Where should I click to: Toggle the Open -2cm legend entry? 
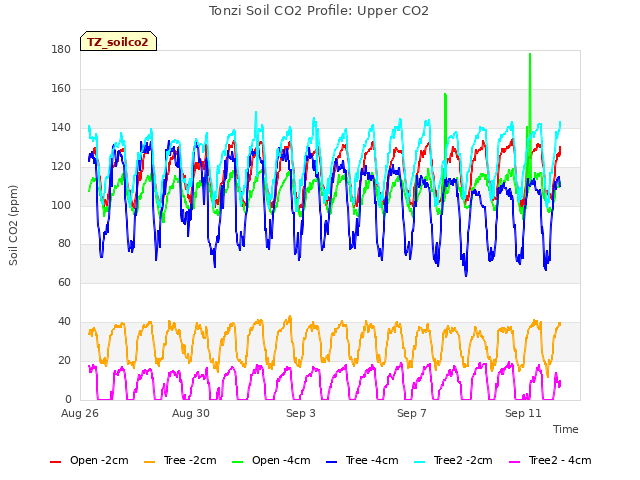[x=89, y=460]
